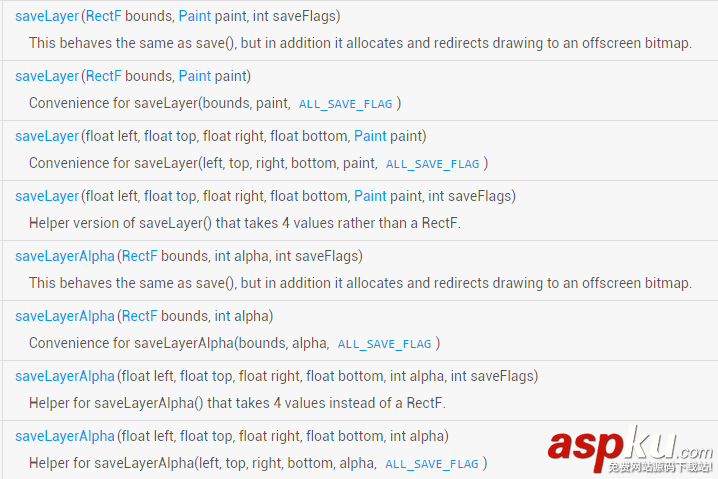The height and width of the screenshot is (479, 718).
Task: Click RectF in saveLayer(RectF bounds, Paint paint, int saveFlags)
Action: pos(103,16)
